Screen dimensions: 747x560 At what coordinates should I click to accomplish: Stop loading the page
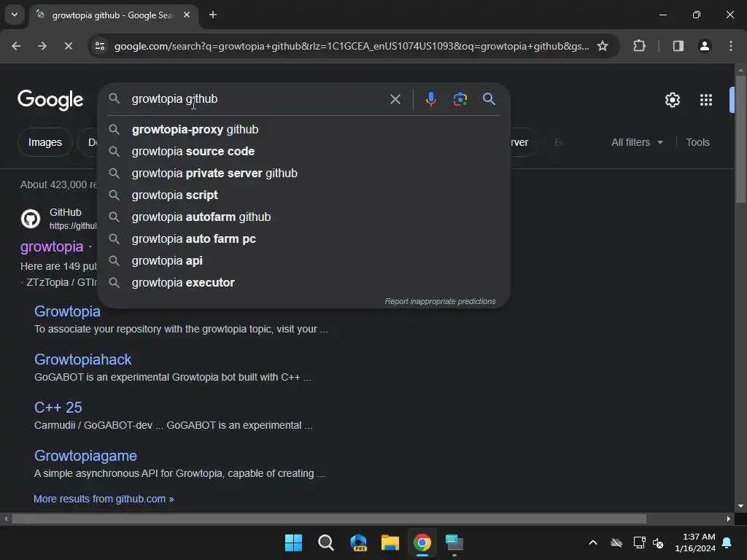tap(68, 46)
